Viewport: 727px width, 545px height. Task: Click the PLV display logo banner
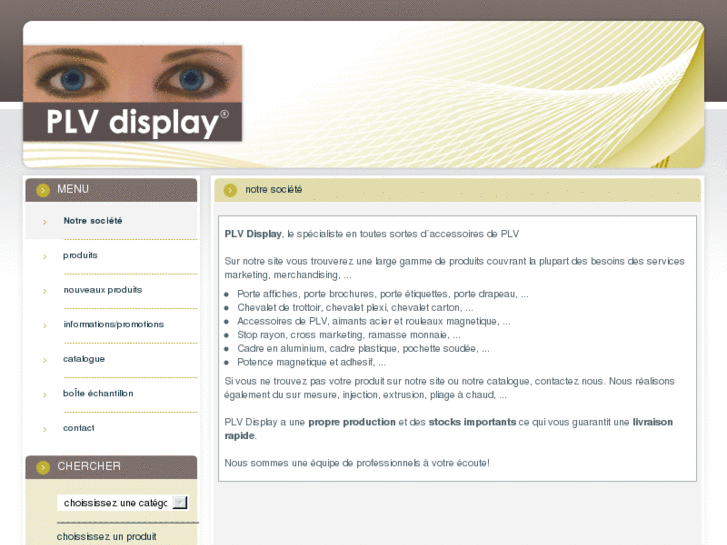133,93
